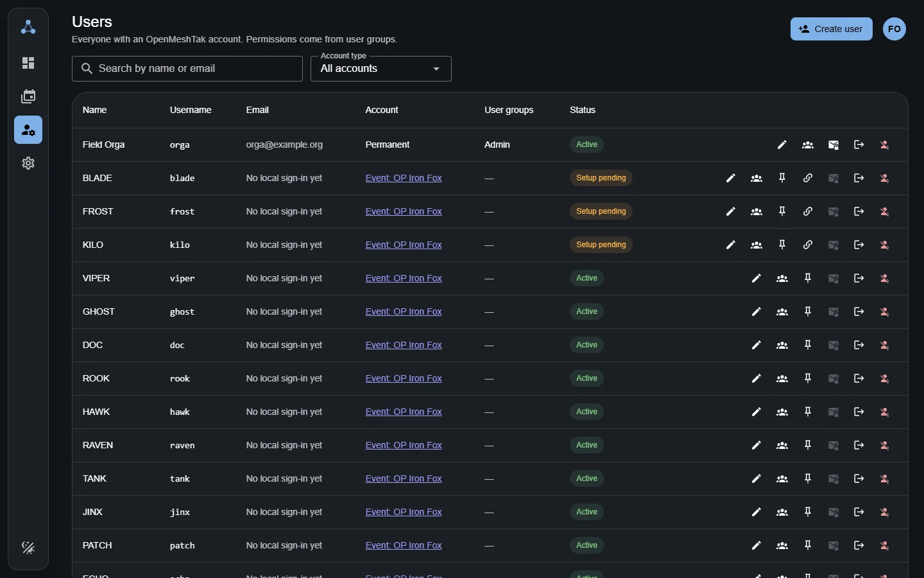Click the magic wand icon at the bottom of the sidebar
This screenshot has height=578, width=924.
click(28, 548)
